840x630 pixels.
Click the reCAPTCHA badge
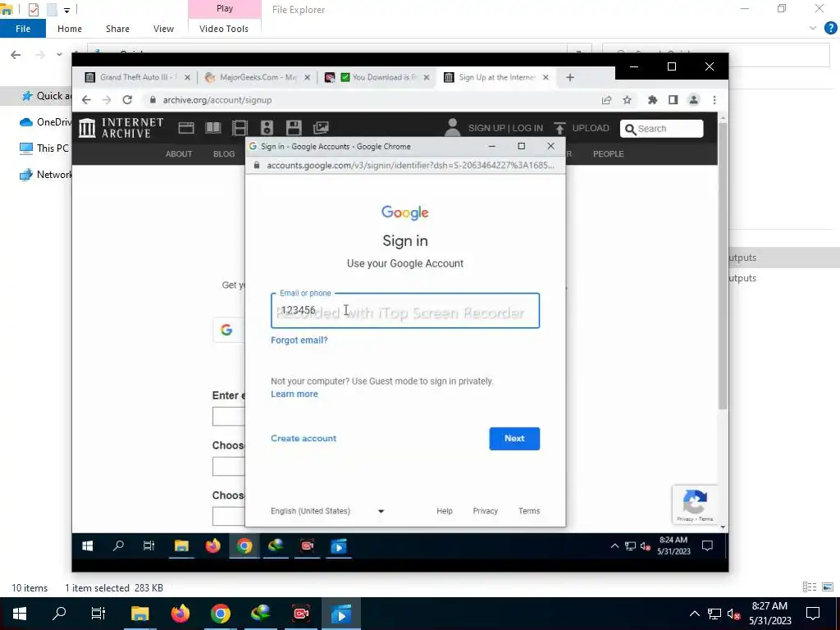[695, 504]
